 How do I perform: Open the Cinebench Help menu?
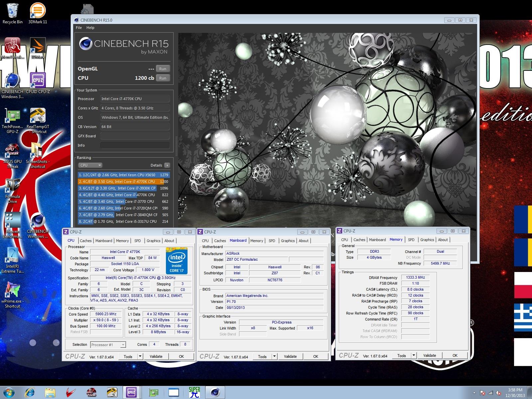point(90,28)
